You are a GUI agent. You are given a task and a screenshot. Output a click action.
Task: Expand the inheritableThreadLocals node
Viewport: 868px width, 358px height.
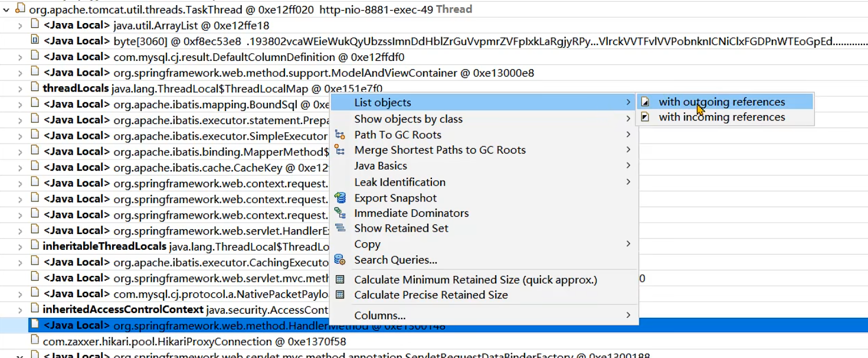tap(20, 246)
